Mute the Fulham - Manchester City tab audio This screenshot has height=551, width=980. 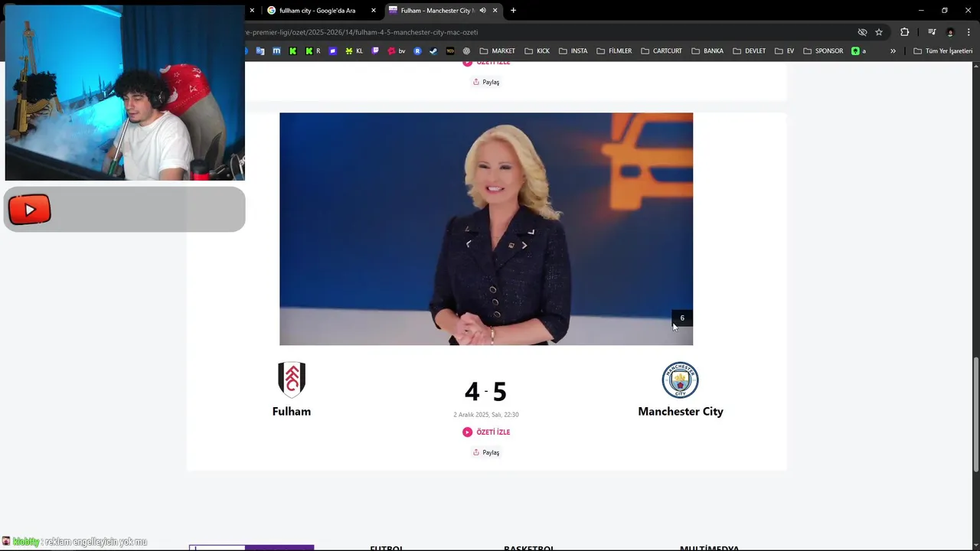(482, 11)
